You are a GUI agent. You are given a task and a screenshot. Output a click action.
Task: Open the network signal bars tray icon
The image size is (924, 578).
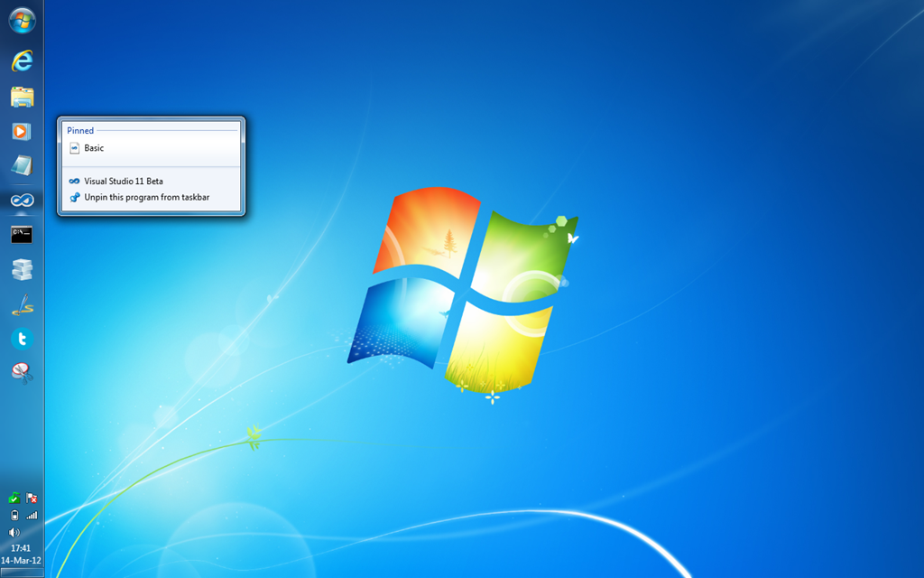32,516
